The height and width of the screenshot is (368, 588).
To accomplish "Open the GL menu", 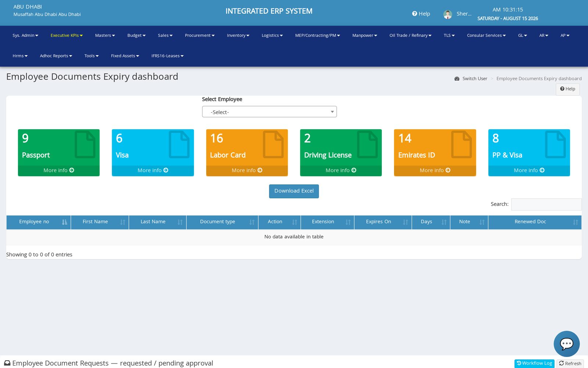I will [523, 35].
